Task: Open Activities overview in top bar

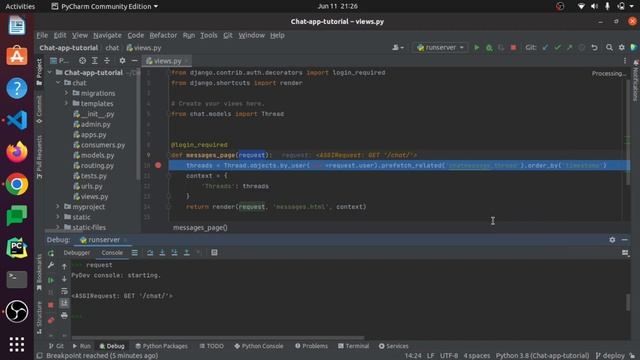Action: pyautogui.click(x=20, y=7)
